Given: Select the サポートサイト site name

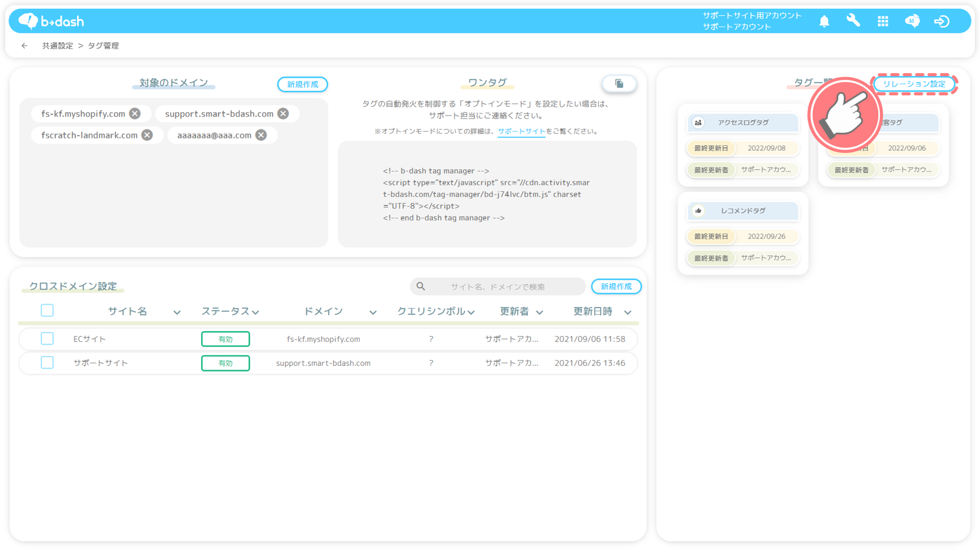Looking at the screenshot, I should pyautogui.click(x=101, y=363).
